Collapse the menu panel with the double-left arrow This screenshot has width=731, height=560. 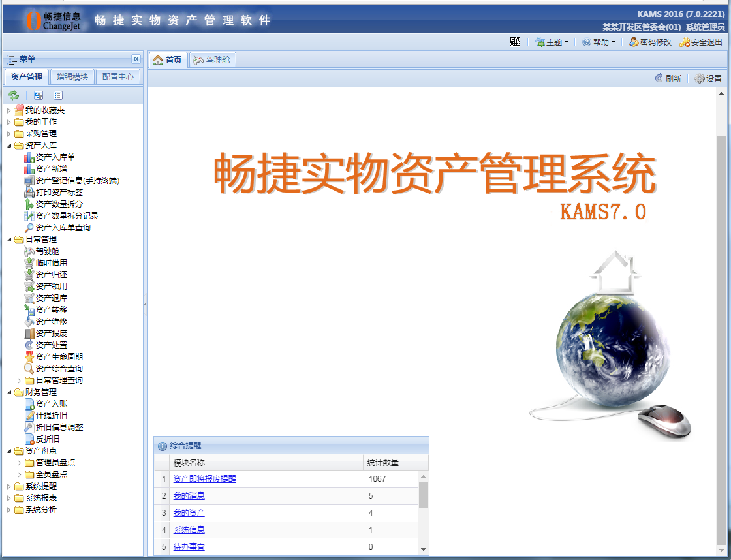pos(136,59)
